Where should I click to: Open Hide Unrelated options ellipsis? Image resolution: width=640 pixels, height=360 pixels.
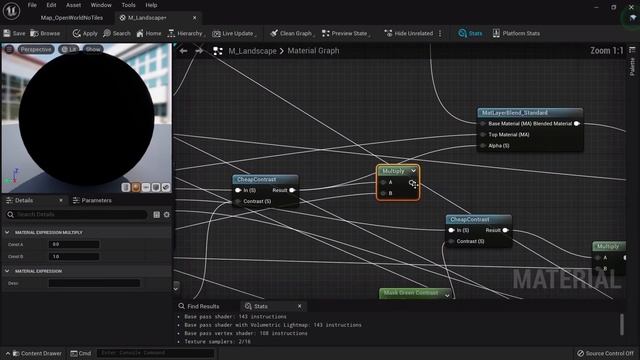(440, 33)
